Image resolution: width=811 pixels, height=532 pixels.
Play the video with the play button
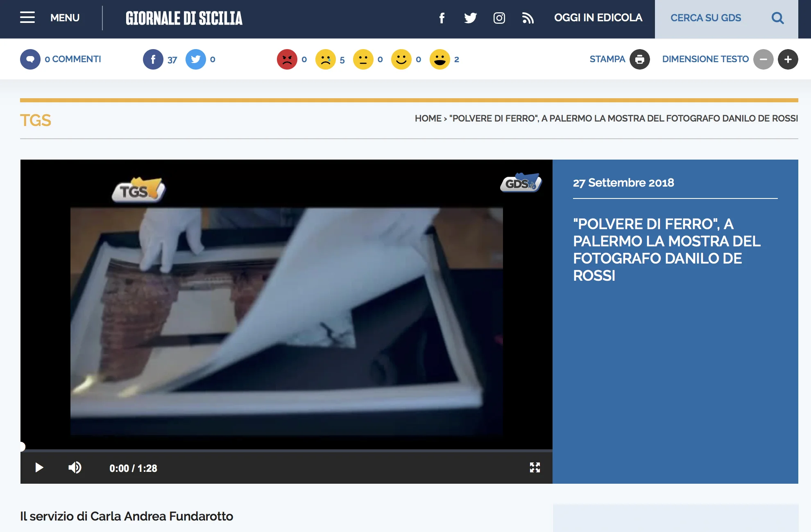(39, 468)
